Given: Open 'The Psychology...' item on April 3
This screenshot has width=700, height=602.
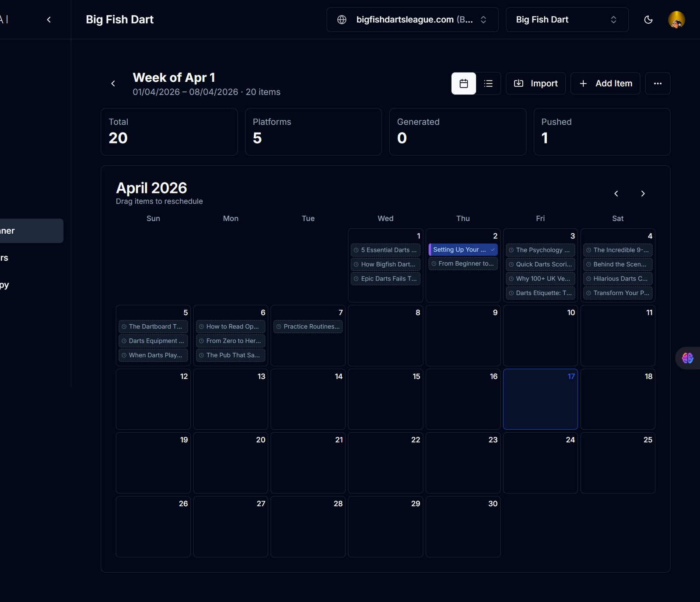Looking at the screenshot, I should click(540, 250).
